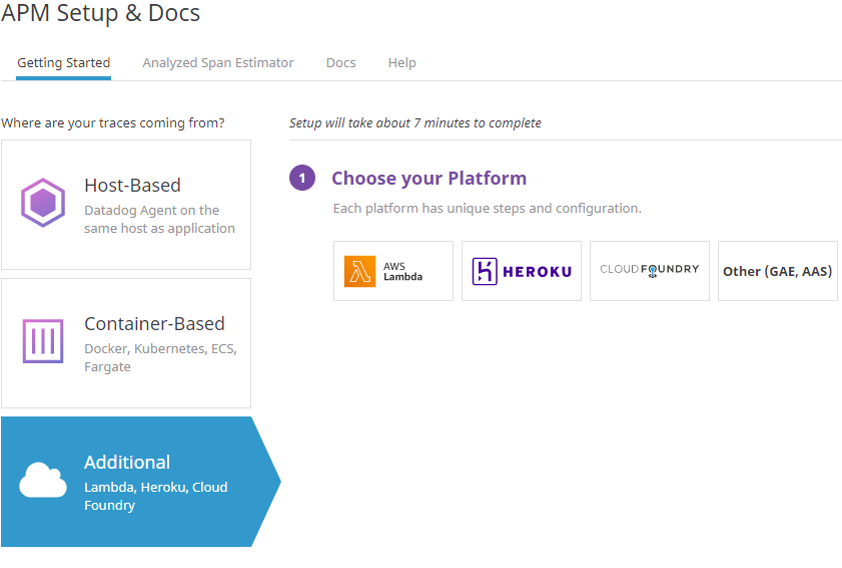Choose the Other (GAE, AAS) platform
Viewport: 842px width, 568px height.
tap(777, 271)
